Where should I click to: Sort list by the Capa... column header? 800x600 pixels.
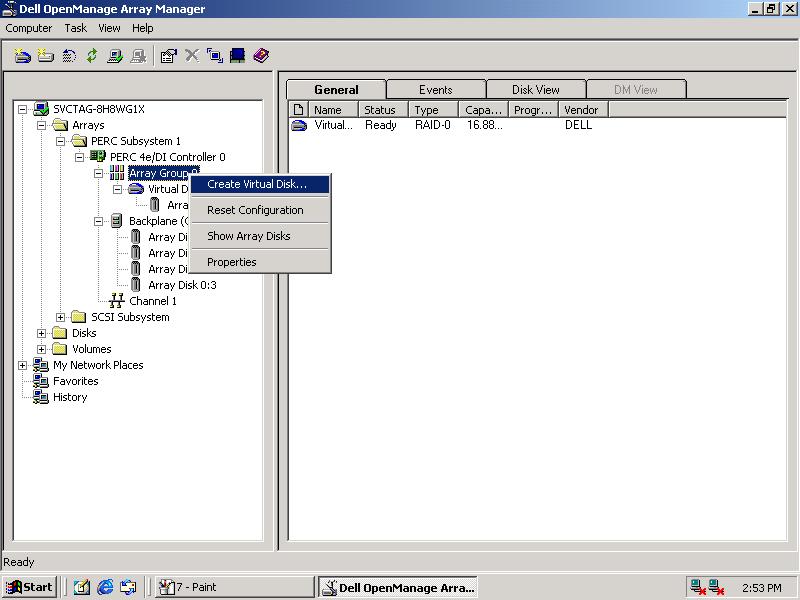(484, 110)
